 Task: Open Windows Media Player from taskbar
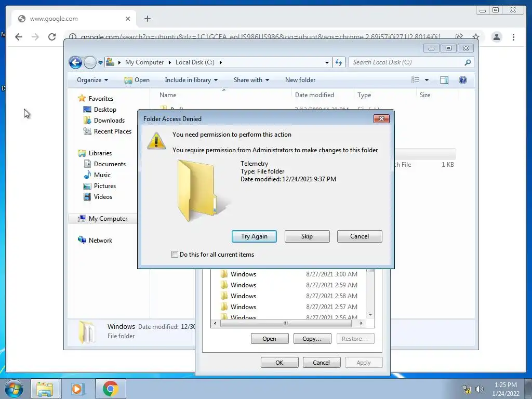(x=77, y=389)
